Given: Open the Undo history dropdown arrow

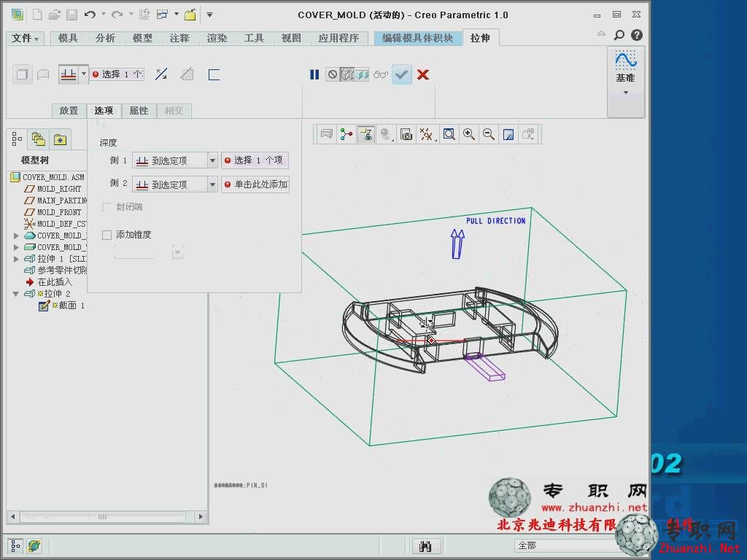Looking at the screenshot, I should [104, 15].
